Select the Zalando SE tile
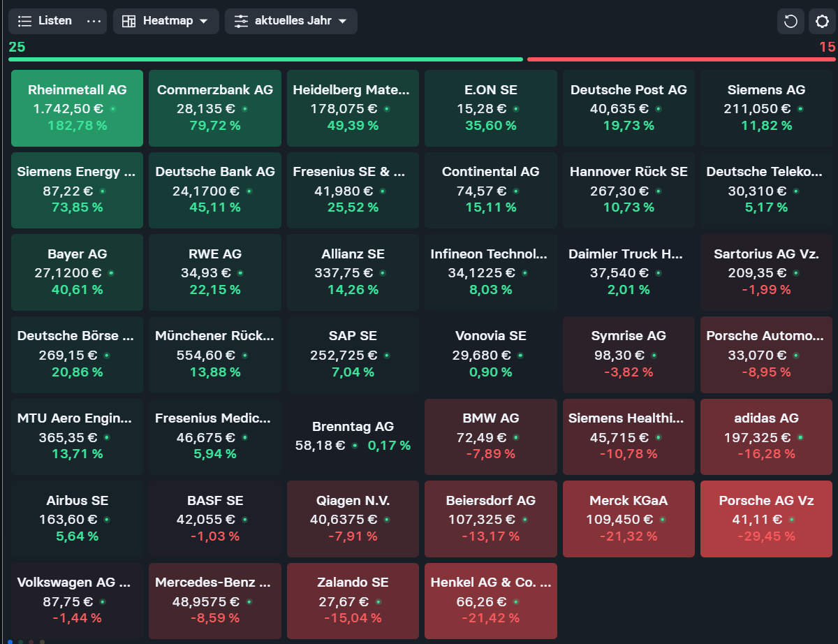 353,601
